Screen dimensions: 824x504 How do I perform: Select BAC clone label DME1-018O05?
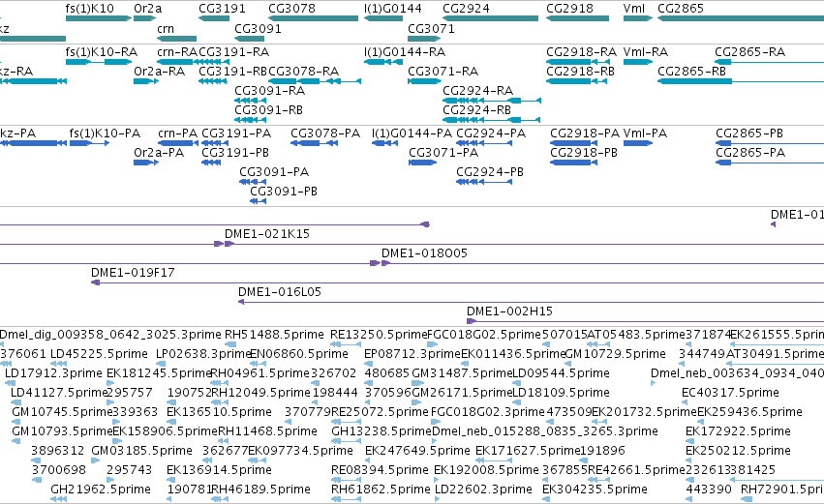tap(424, 253)
